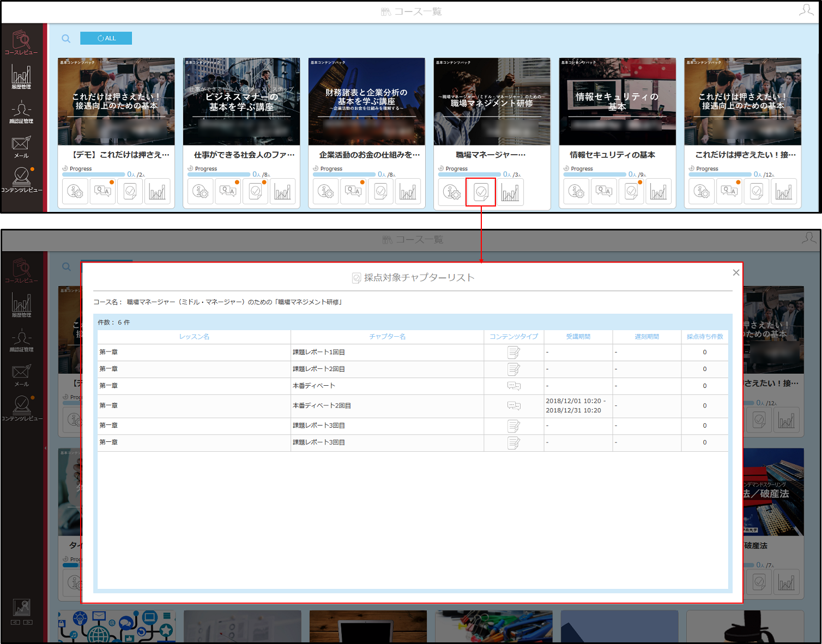Click highlighted grading icon on 職場マネージャー card

[x=481, y=192]
